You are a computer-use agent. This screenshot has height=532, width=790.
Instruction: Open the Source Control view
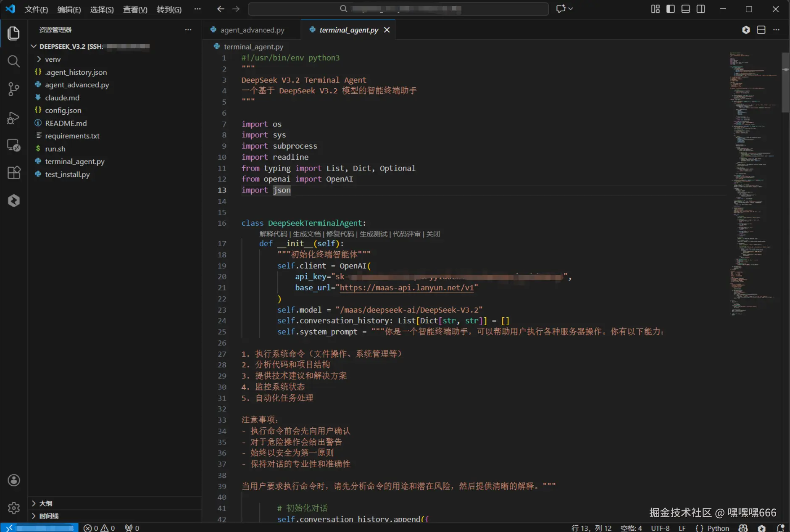pyautogui.click(x=13, y=89)
